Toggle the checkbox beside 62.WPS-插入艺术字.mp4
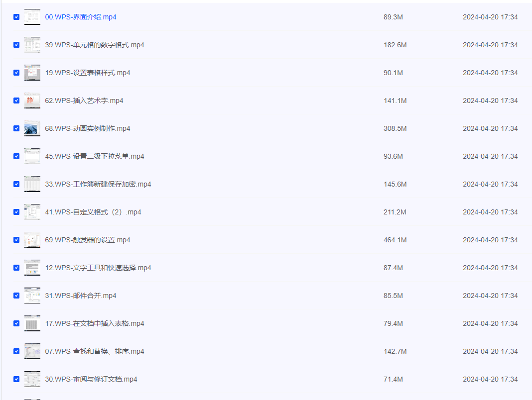This screenshot has width=532, height=400. tap(16, 100)
